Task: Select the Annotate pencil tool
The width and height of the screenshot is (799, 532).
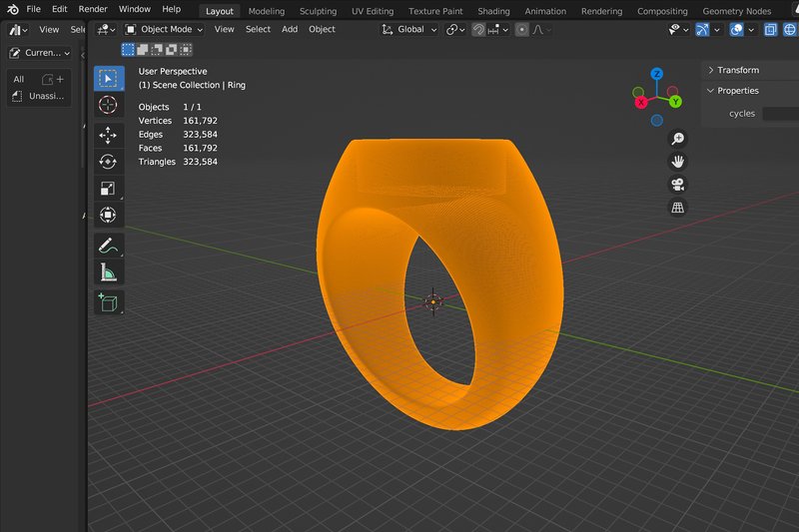Action: click(108, 246)
